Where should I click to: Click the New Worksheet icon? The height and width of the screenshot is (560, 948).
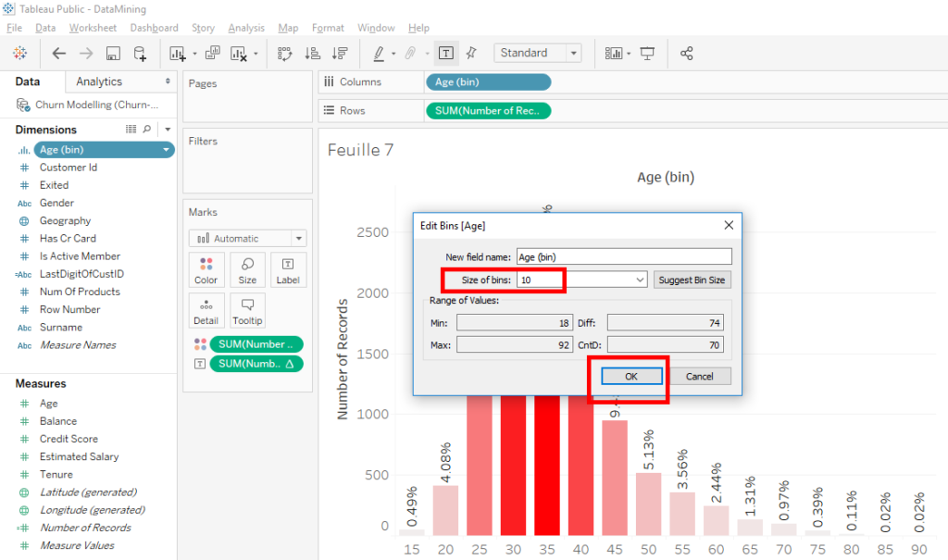pyautogui.click(x=178, y=53)
